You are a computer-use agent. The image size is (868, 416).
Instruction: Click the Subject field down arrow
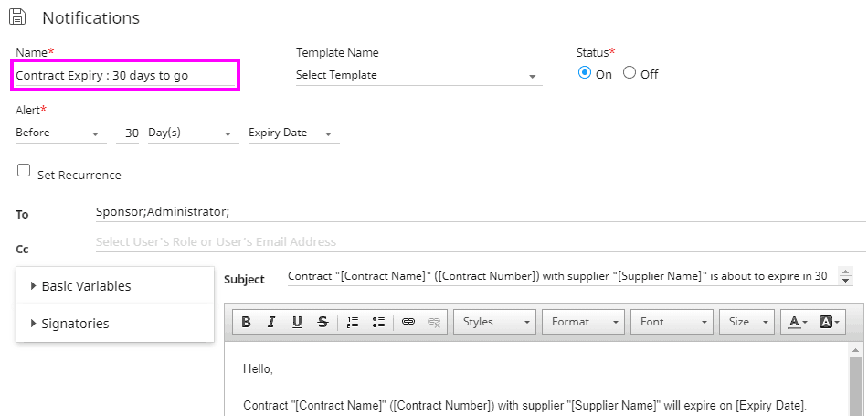[x=845, y=281]
